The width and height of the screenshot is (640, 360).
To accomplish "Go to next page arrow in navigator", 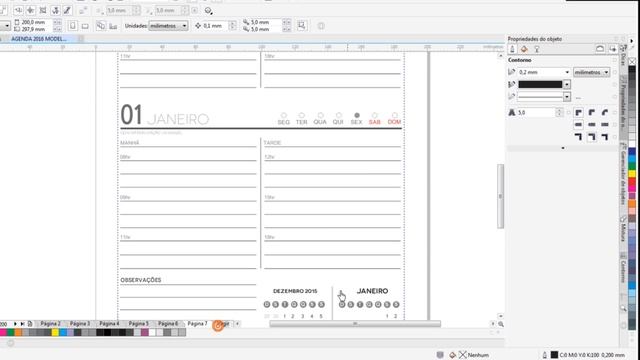I will pos(15,324).
